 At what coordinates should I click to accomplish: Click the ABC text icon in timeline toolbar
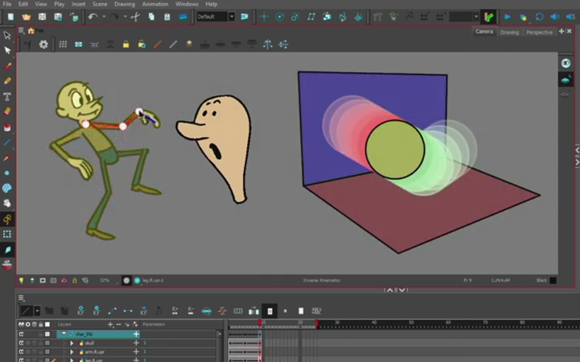coord(317,311)
